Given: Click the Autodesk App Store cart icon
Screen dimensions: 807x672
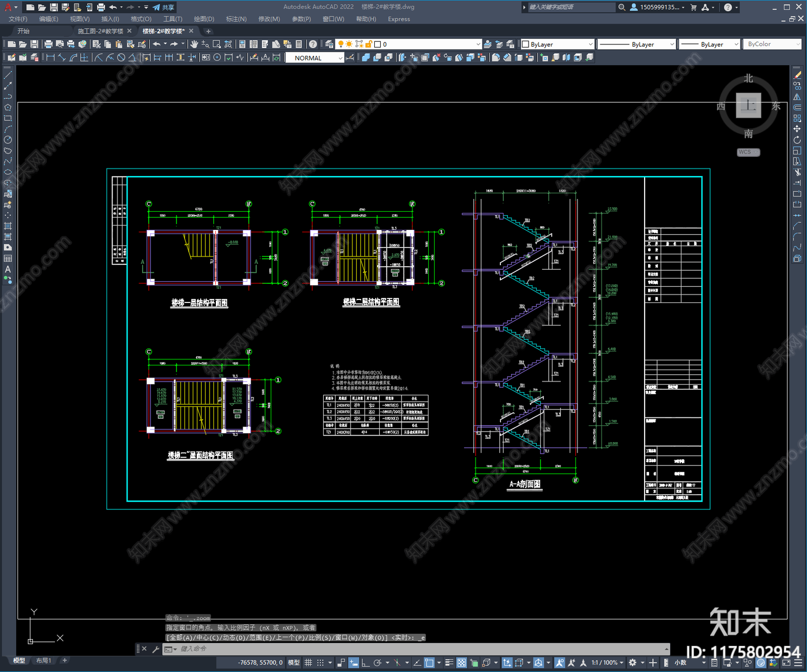Looking at the screenshot, I should tap(694, 7).
